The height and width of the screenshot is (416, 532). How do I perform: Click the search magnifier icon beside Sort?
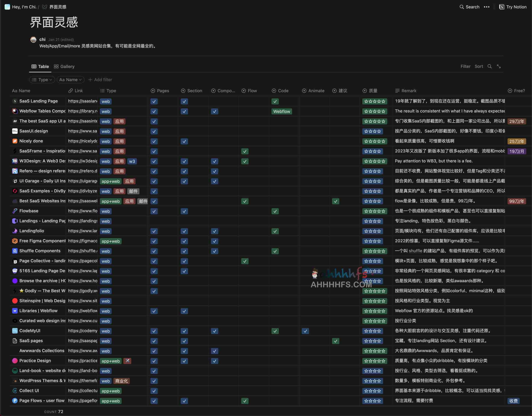[489, 66]
